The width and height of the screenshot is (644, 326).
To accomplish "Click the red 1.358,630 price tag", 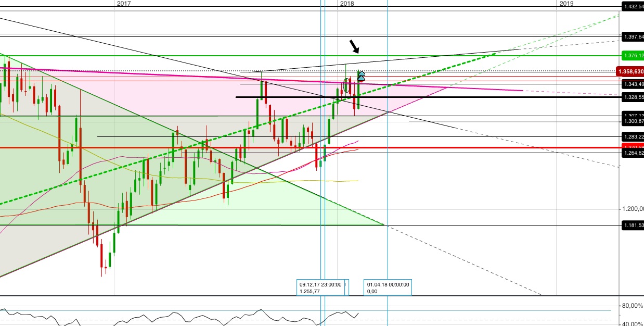I will (630, 71).
